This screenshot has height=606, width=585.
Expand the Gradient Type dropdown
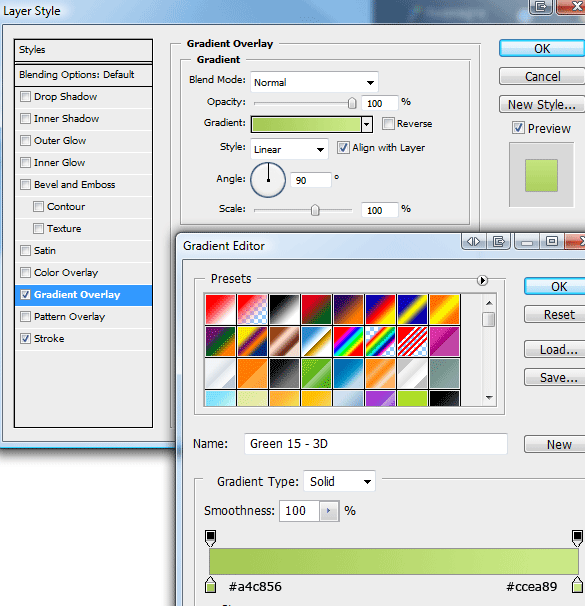(339, 481)
